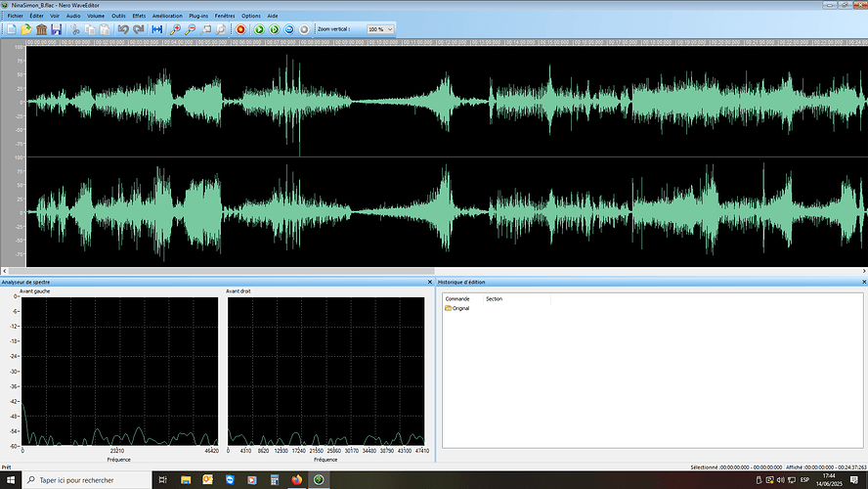Screen dimensions: 868x489
Task: Click inside the left channel waveform
Action: pyautogui.click(x=446, y=102)
